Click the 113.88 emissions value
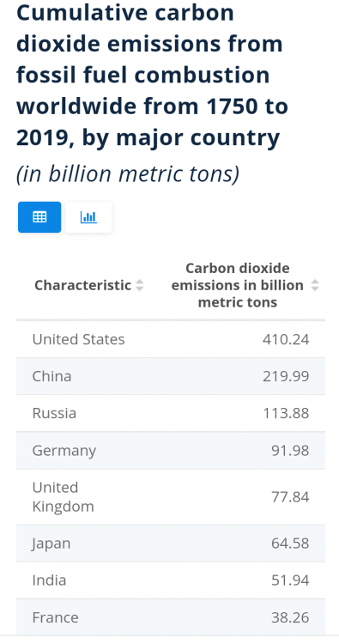The image size is (339, 644). pyautogui.click(x=286, y=413)
